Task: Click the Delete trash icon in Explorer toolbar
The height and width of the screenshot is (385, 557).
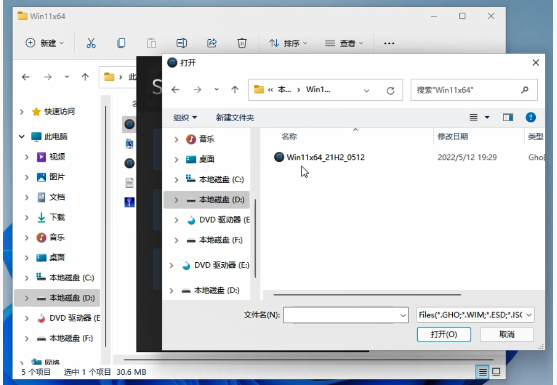Action: click(242, 43)
